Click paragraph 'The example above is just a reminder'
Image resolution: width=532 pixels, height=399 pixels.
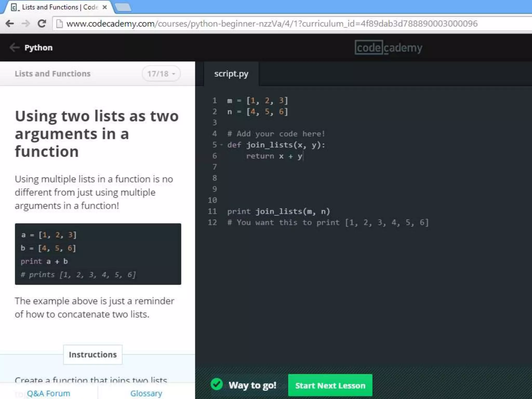(x=95, y=308)
